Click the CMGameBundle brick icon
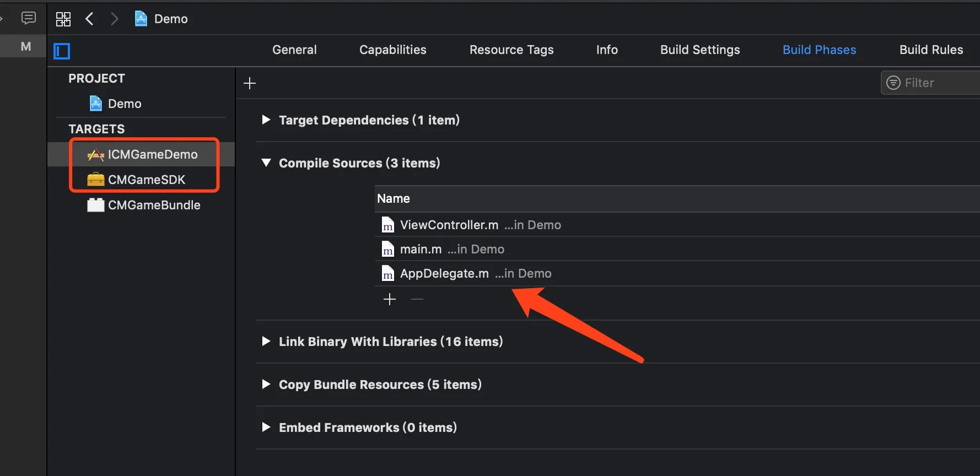 pos(96,205)
